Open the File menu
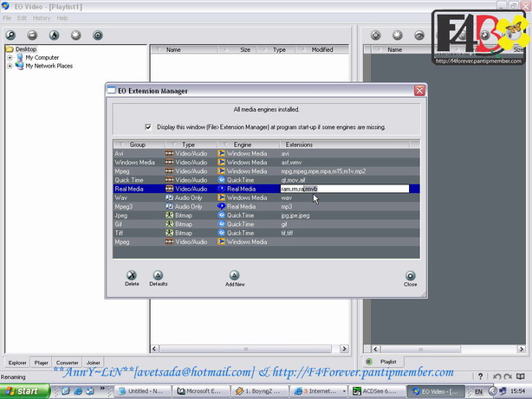This screenshot has width=532, height=399. 7,18
